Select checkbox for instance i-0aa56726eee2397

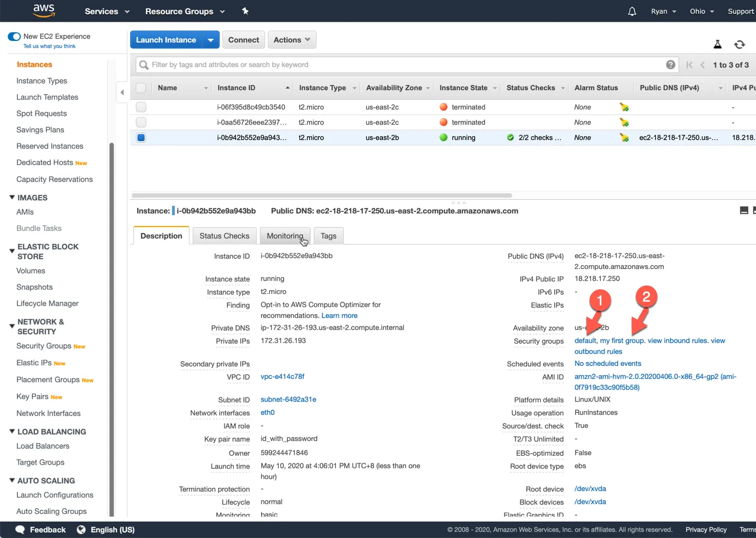coord(141,123)
